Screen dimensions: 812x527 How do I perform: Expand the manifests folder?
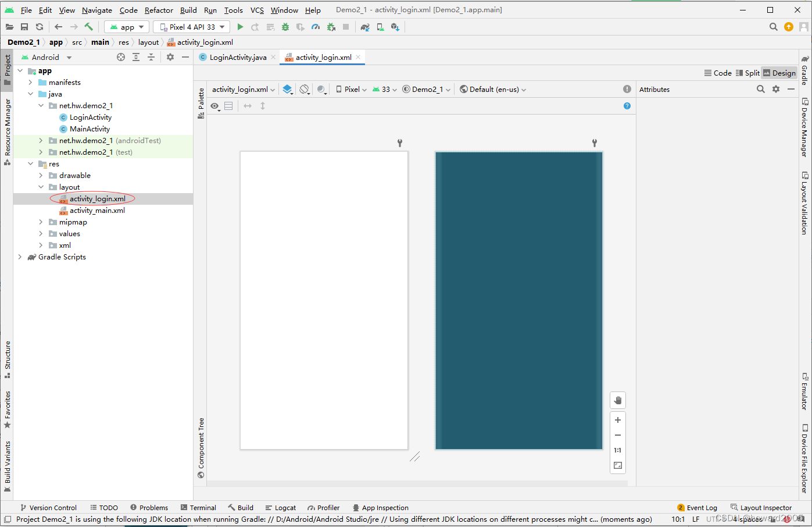click(x=30, y=83)
